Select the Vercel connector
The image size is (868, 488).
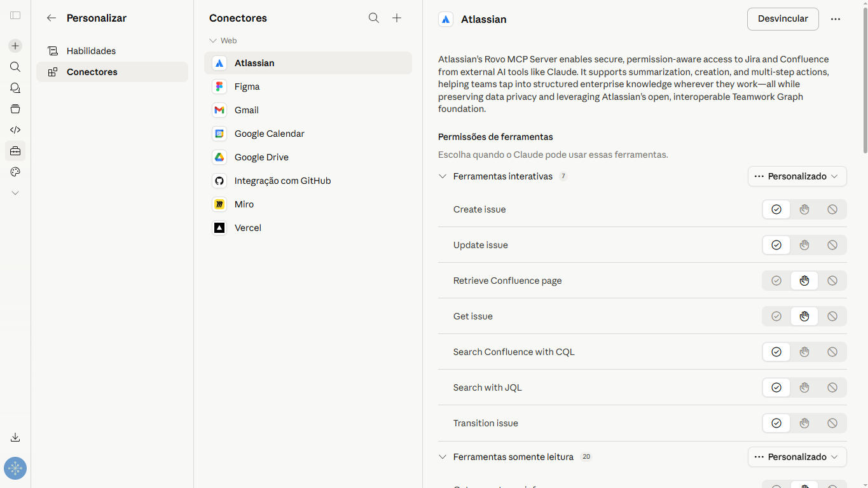[308, 228]
